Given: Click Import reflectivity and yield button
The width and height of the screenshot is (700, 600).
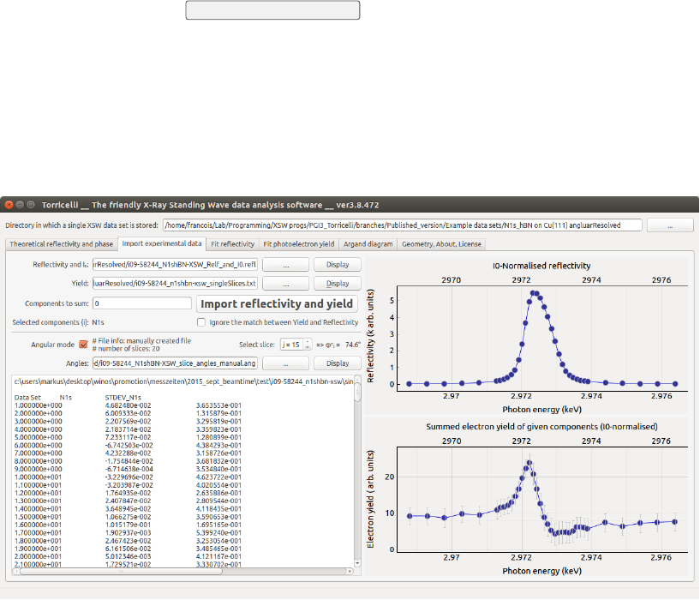Looking at the screenshot, I should click(277, 303).
